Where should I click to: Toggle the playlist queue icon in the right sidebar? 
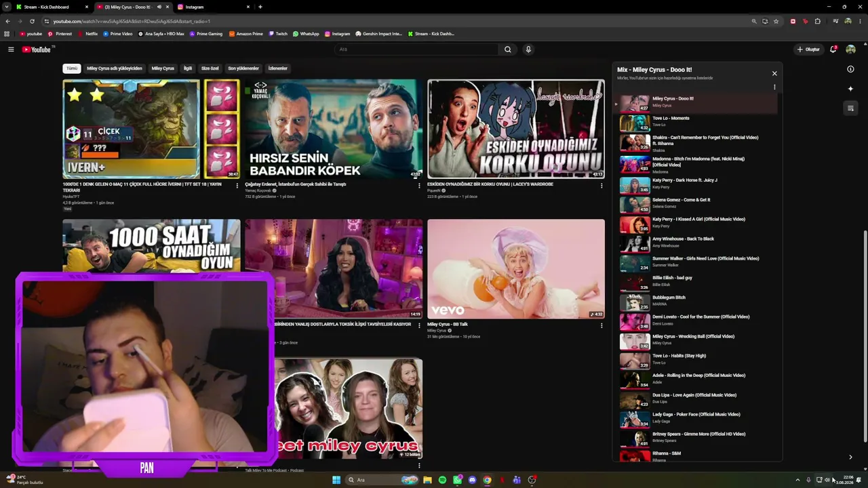[850, 108]
